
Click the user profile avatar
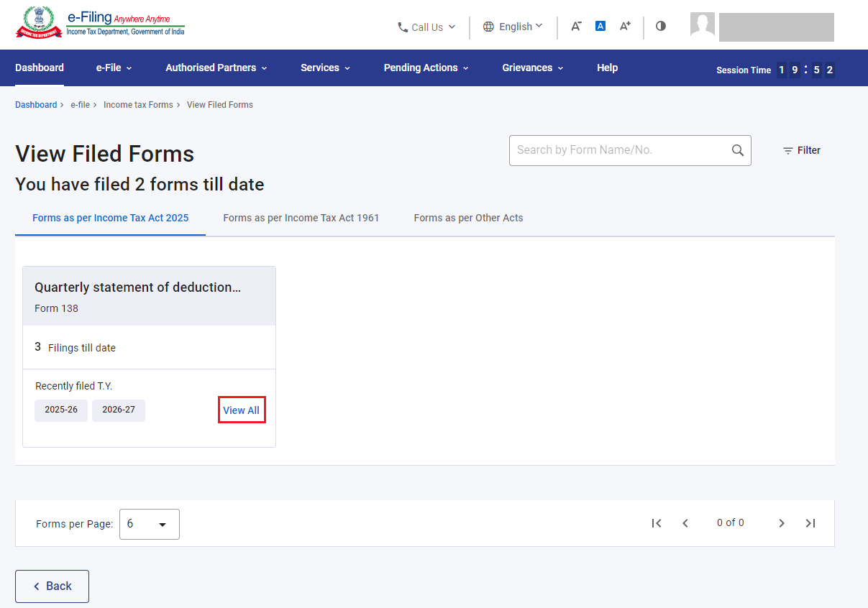pyautogui.click(x=703, y=25)
